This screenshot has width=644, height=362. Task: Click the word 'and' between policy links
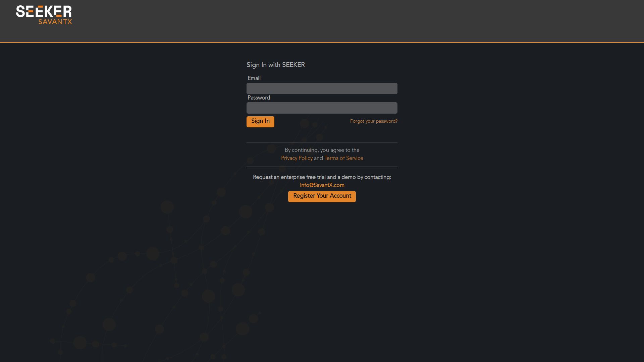point(318,158)
